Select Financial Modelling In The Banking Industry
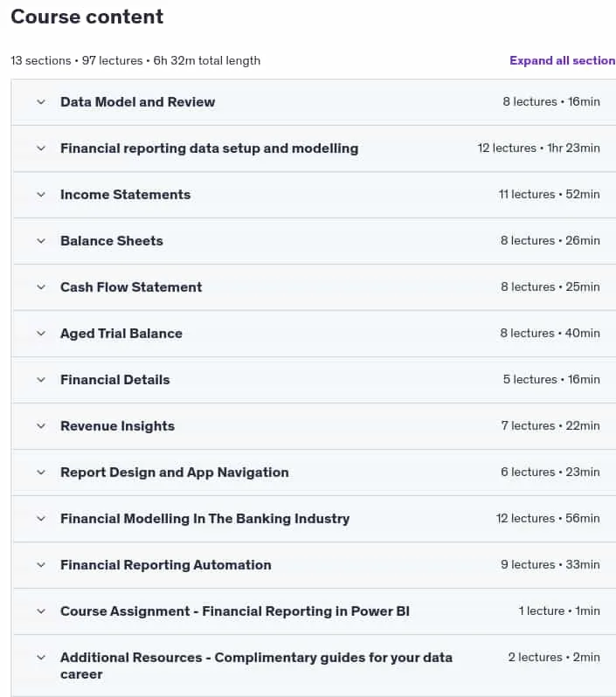The image size is (616, 697). [205, 518]
